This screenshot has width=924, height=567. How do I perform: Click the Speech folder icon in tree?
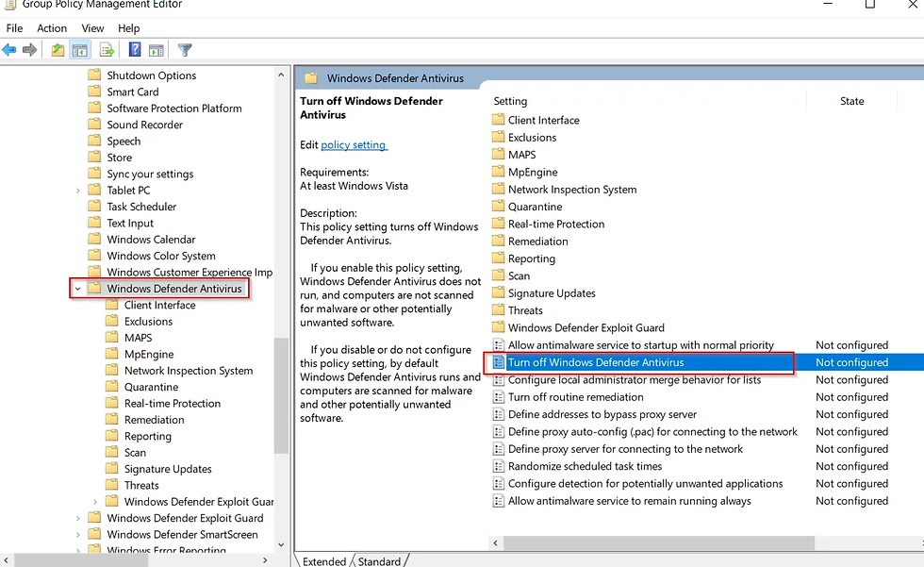click(94, 141)
